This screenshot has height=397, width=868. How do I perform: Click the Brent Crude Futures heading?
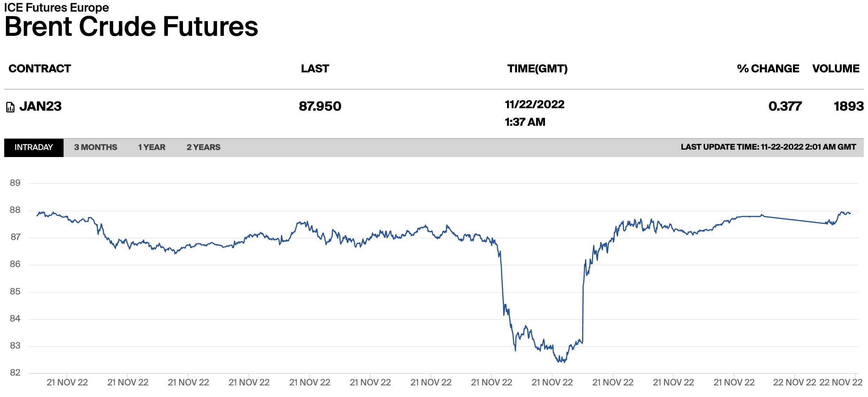pyautogui.click(x=131, y=27)
